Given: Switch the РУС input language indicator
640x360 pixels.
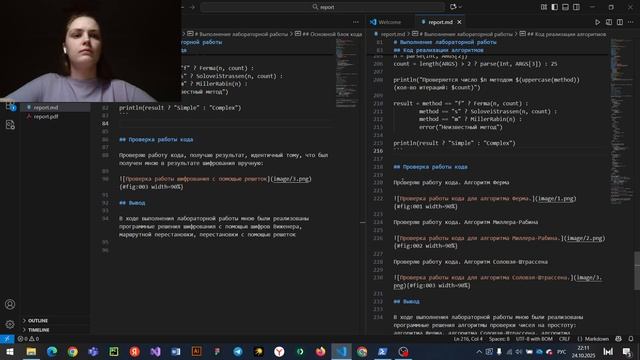Looking at the screenshot, I should click(x=562, y=351).
